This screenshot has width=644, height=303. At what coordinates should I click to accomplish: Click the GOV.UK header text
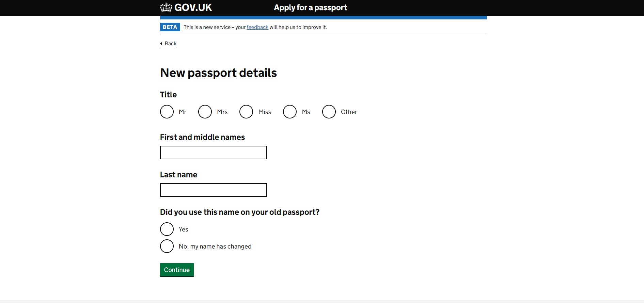193,7
